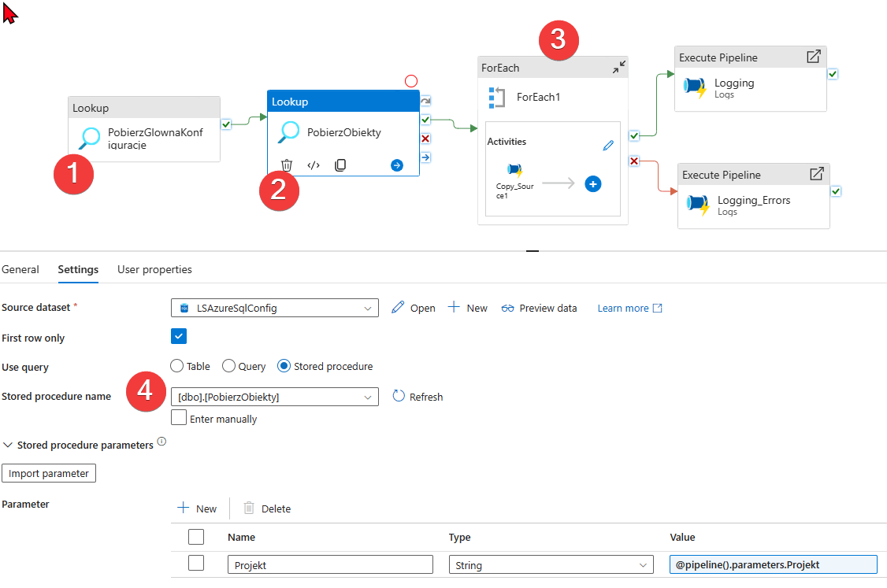This screenshot has width=887, height=588.
Task: Click the Projekt parameter value field
Action: [772, 564]
